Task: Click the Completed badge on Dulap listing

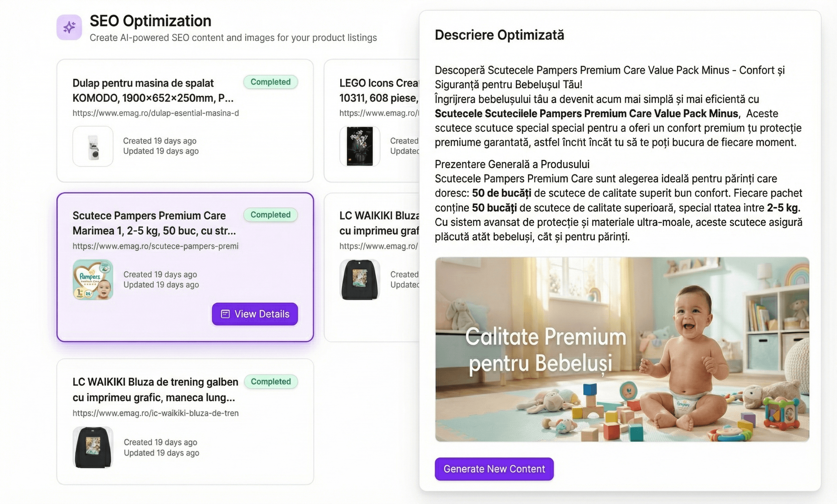Action: click(x=270, y=82)
